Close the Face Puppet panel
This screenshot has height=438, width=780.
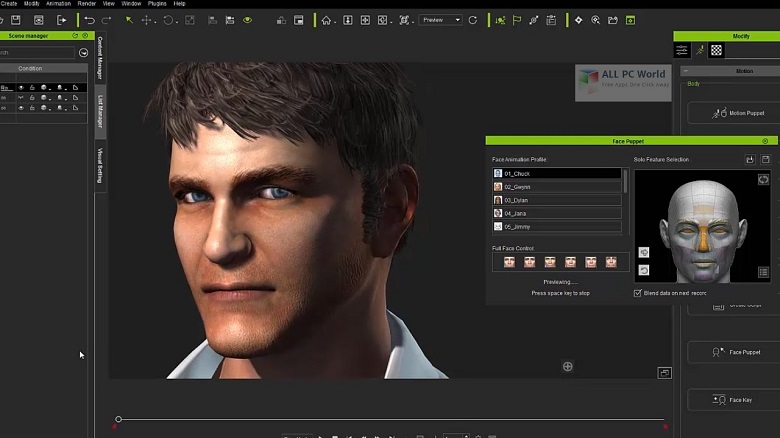point(765,141)
